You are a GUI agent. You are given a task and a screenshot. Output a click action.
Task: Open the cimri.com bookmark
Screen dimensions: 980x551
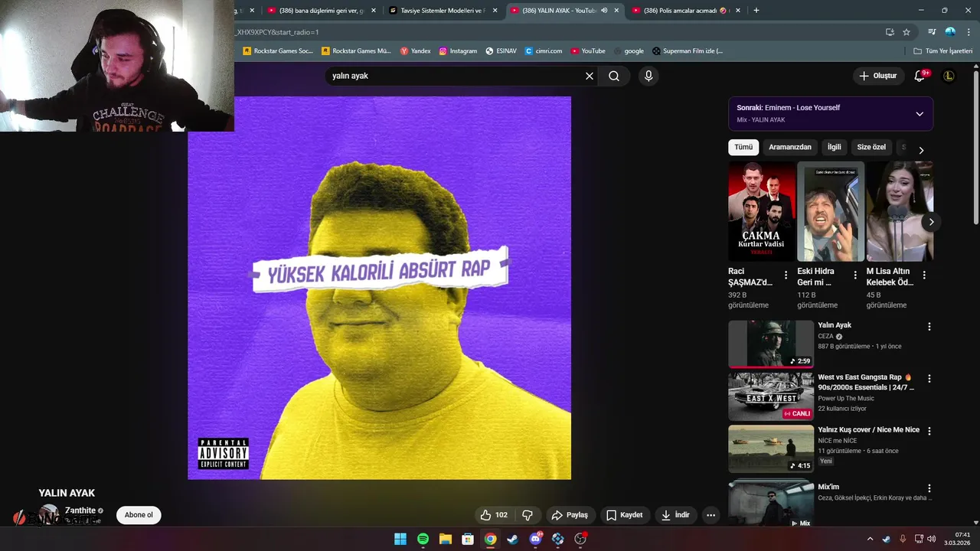pos(544,51)
